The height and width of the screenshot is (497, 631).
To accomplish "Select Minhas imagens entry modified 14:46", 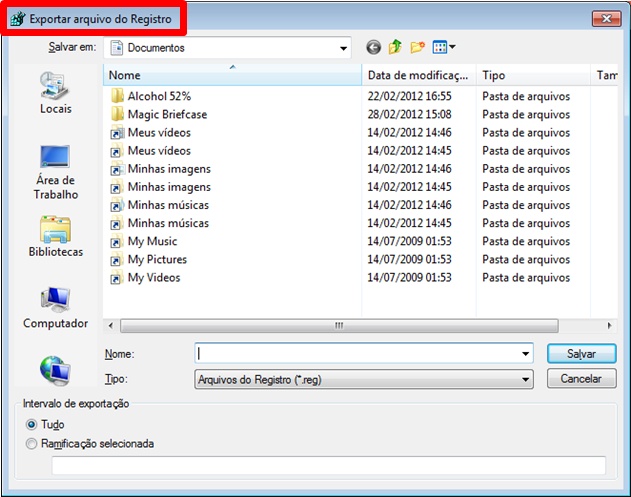I will (x=169, y=169).
